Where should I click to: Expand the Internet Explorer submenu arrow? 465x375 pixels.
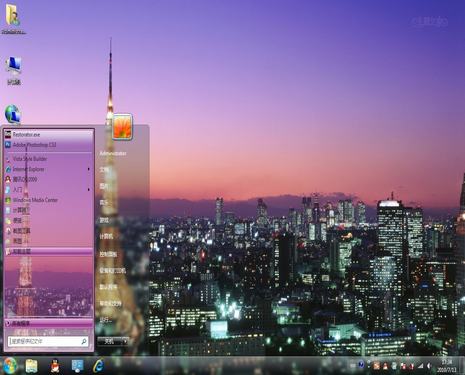[89, 169]
